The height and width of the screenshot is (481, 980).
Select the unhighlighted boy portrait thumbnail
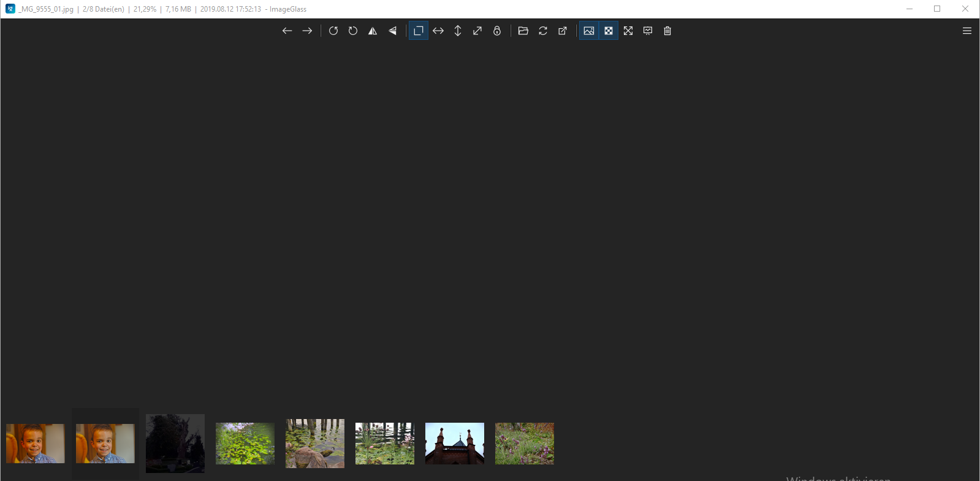[x=36, y=444]
